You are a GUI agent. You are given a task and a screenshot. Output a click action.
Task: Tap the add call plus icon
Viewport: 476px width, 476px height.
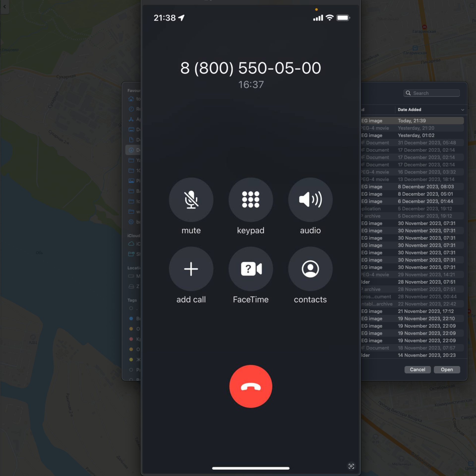[x=190, y=268]
